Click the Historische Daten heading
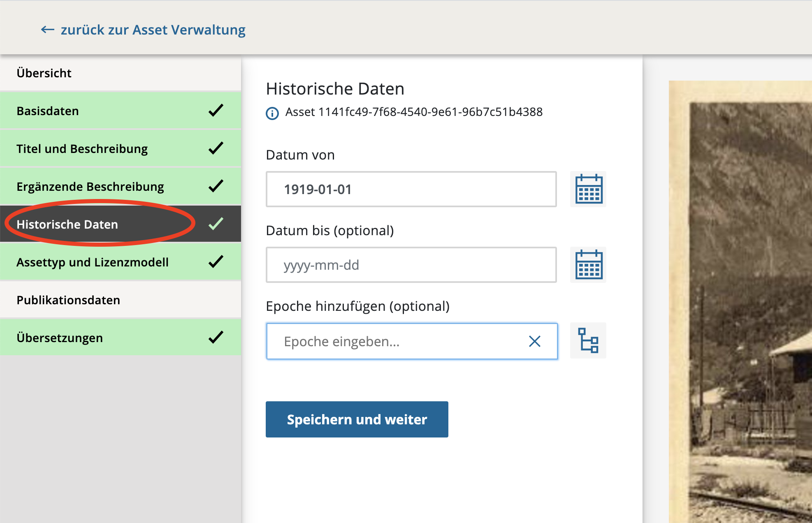The width and height of the screenshot is (812, 523). click(x=335, y=89)
